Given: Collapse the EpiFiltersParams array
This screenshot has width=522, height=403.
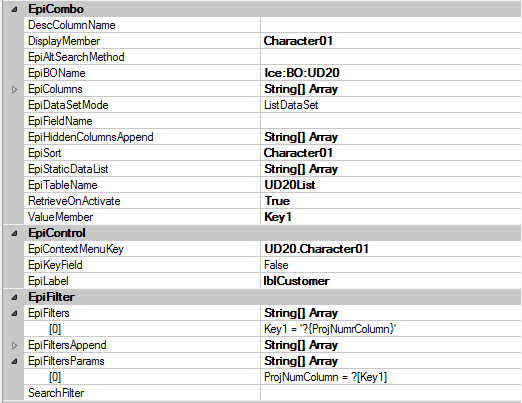Looking at the screenshot, I should point(14,361).
